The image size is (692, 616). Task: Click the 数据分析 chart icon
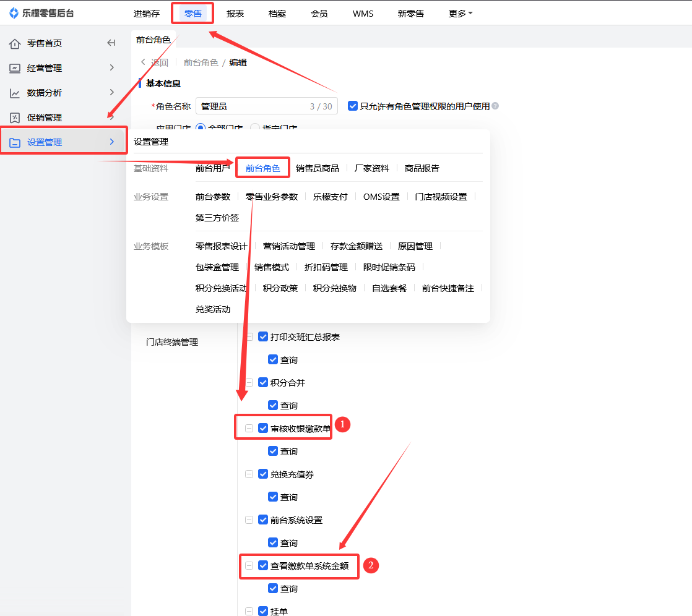tap(15, 93)
